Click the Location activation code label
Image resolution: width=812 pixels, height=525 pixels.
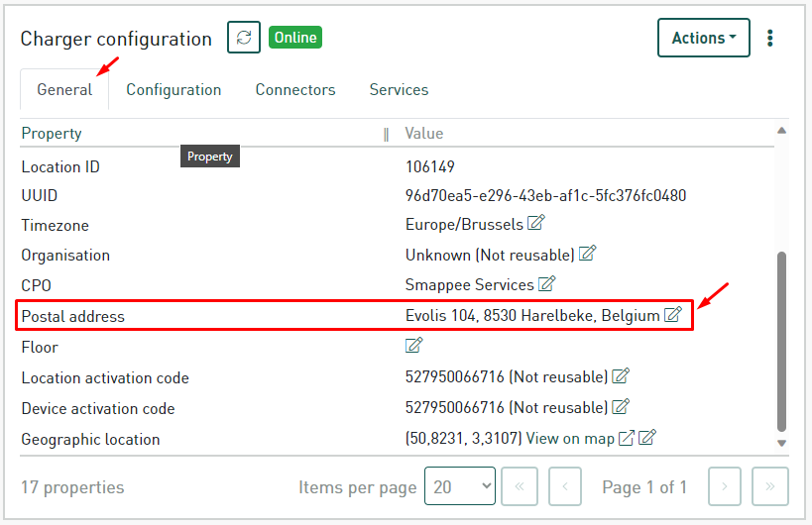[105, 378]
